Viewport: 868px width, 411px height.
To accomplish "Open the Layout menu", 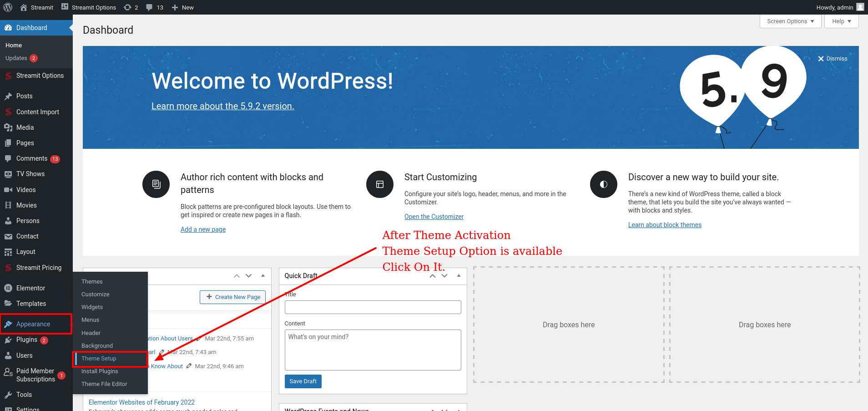I will pos(36,252).
